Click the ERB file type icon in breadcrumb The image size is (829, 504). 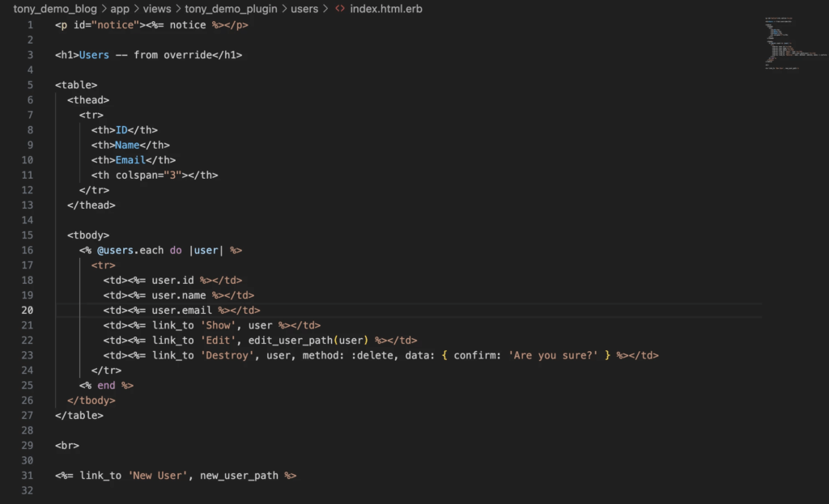point(340,9)
